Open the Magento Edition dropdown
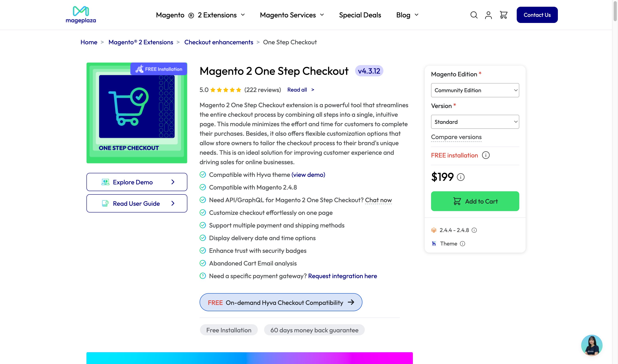Viewport: 618px width, 364px height. (x=475, y=90)
